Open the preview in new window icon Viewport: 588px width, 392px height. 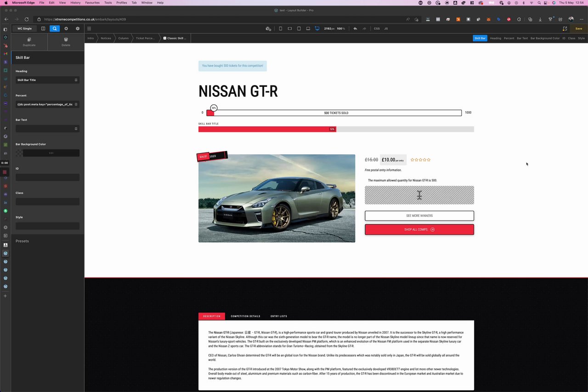(565, 28)
